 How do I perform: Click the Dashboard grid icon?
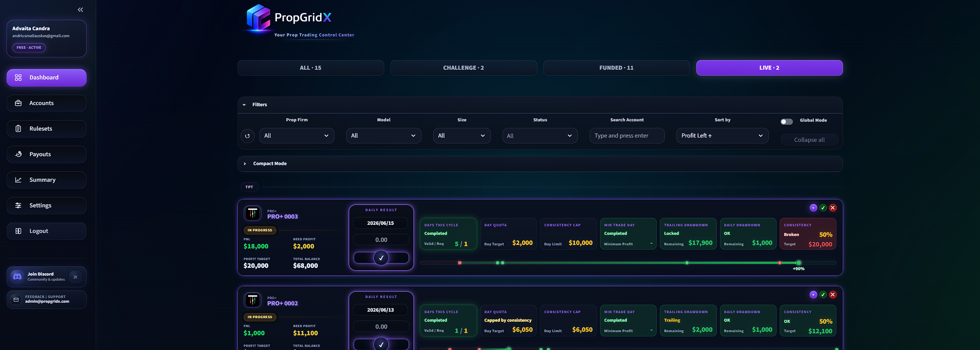click(18, 78)
